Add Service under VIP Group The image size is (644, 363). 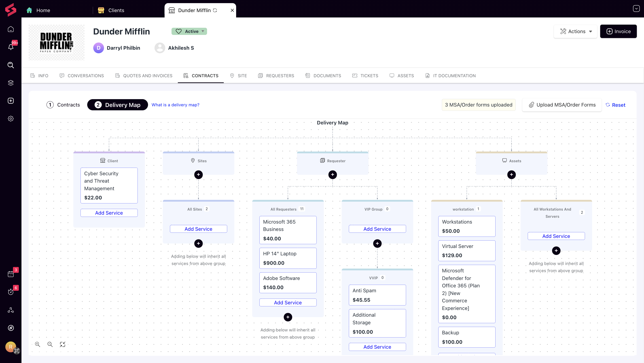point(377,229)
